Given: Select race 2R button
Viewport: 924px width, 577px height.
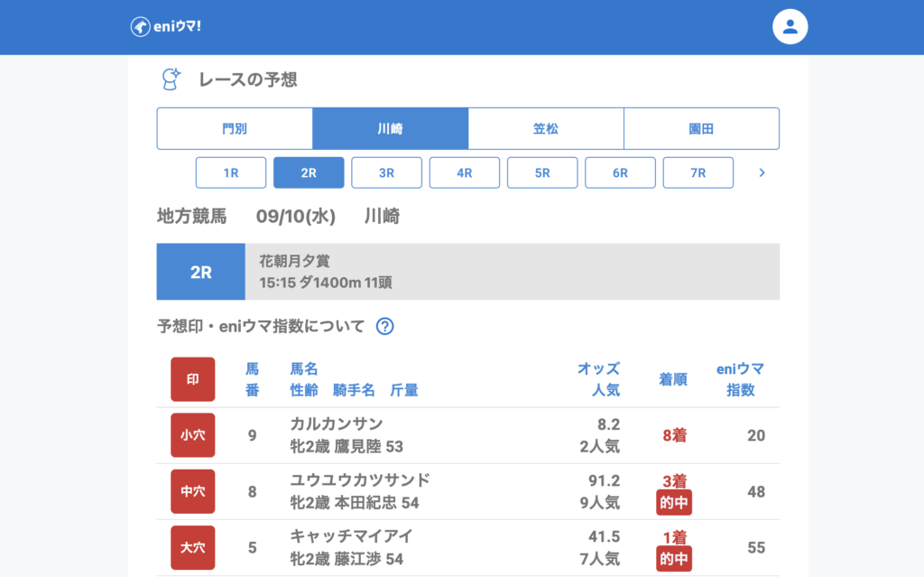Looking at the screenshot, I should point(309,172).
